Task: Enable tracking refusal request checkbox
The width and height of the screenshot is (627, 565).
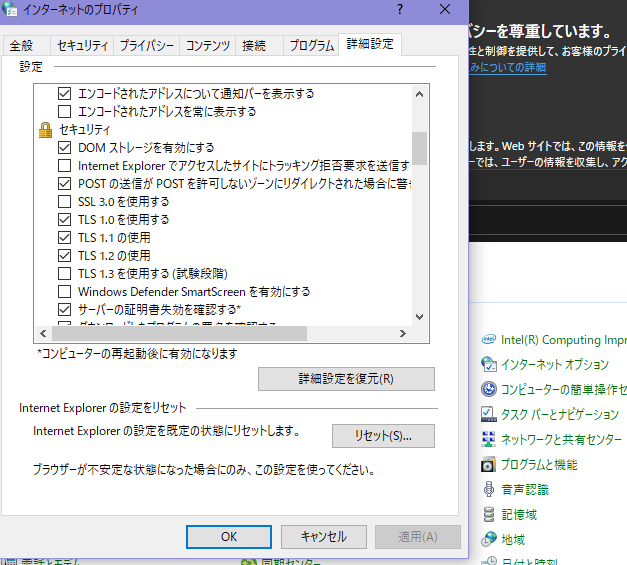Action: (x=64, y=166)
